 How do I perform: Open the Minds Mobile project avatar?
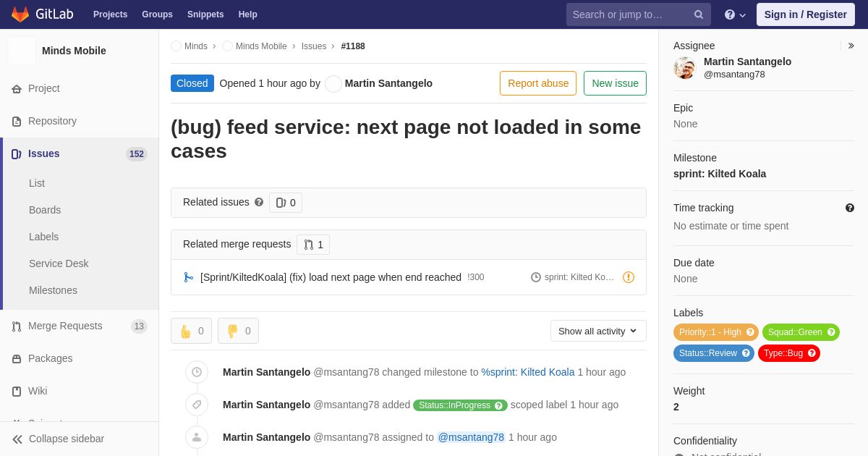pos(22,51)
